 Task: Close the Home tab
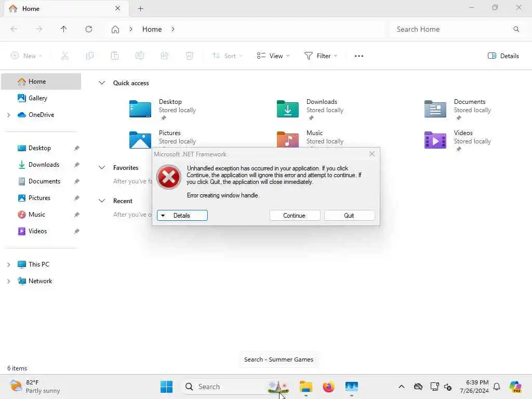[x=118, y=8]
